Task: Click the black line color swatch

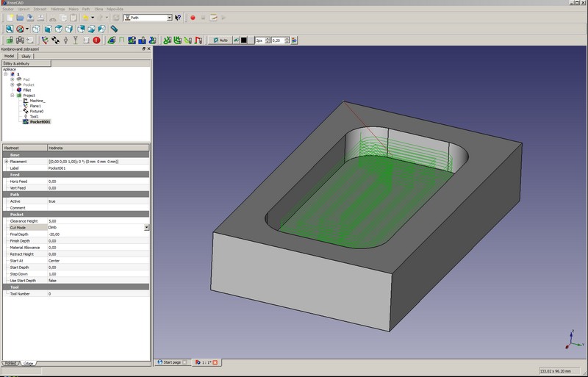Action: pyautogui.click(x=244, y=40)
